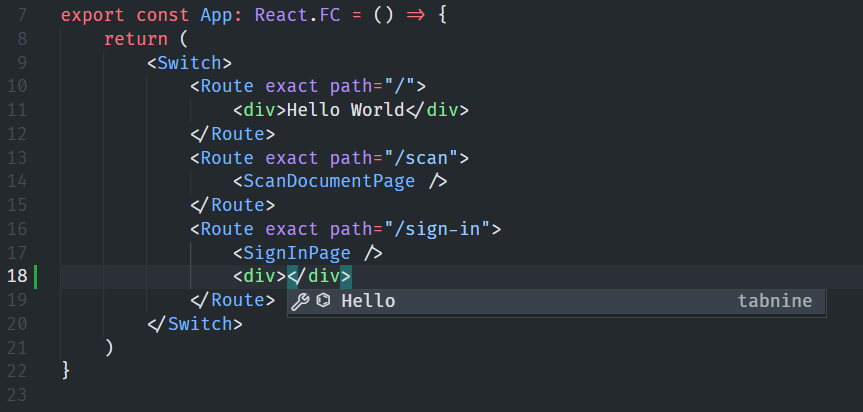863x412 pixels.
Task: Click the opening div tag on line 18
Action: (260, 277)
